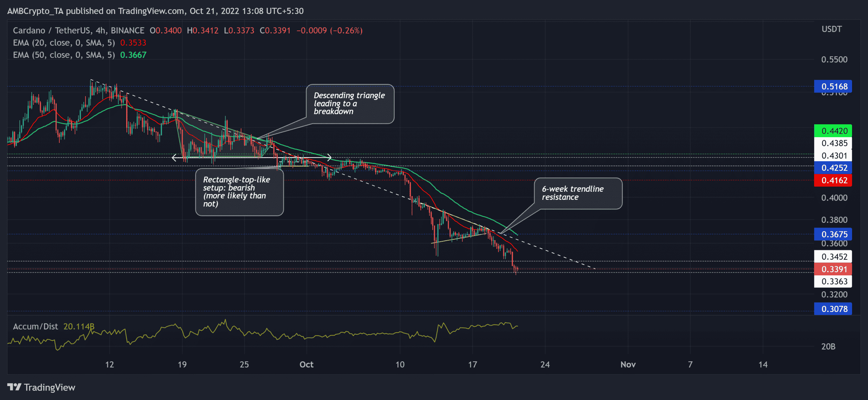868x400 pixels.
Task: Click the Nov date axis label
Action: pos(628,364)
